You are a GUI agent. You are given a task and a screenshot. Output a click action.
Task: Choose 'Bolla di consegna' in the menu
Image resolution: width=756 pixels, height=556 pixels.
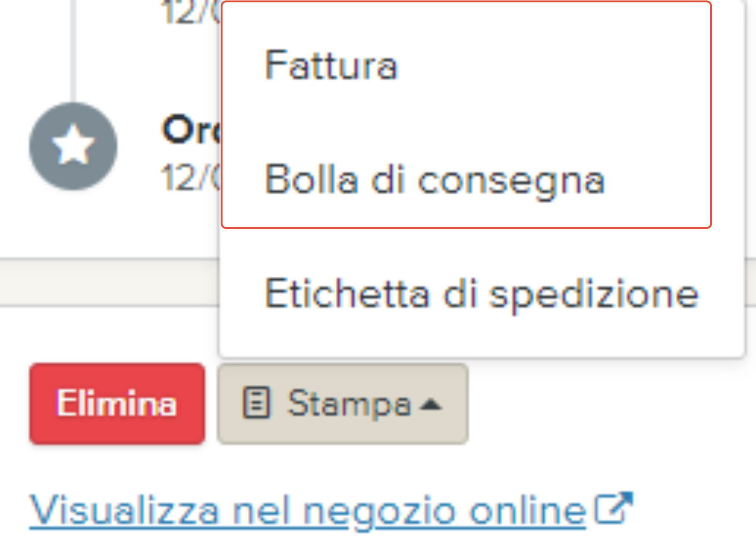coord(434,180)
